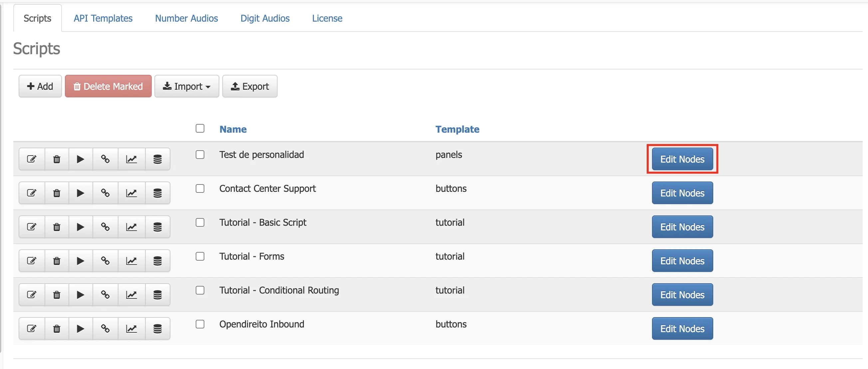Switch to the API Templates tab
The image size is (868, 369).
click(x=103, y=18)
